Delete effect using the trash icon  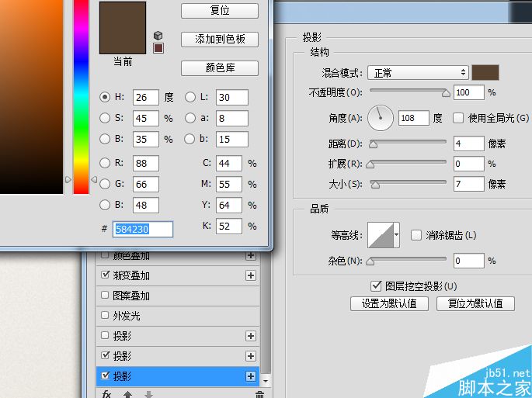pos(259,394)
